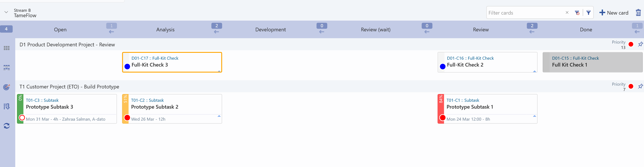
Task: Open the sort priority sidebar icon
Action: coord(6,106)
